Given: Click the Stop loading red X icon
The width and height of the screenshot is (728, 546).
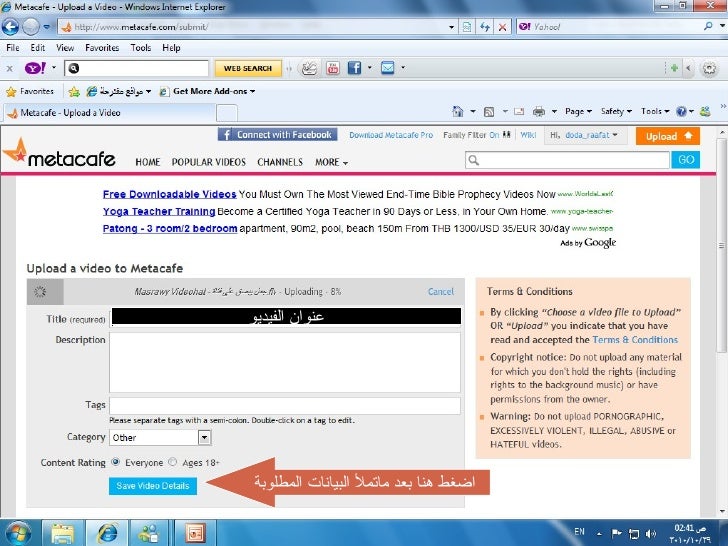Looking at the screenshot, I should pos(502,27).
